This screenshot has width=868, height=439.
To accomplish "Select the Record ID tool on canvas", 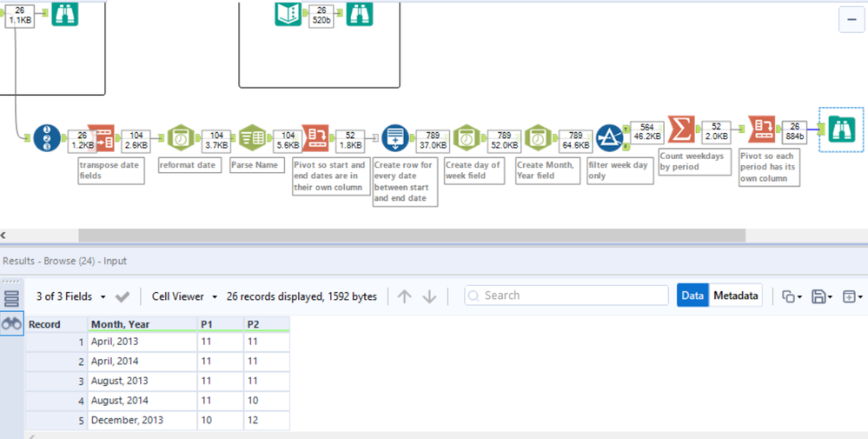I will coord(47,138).
